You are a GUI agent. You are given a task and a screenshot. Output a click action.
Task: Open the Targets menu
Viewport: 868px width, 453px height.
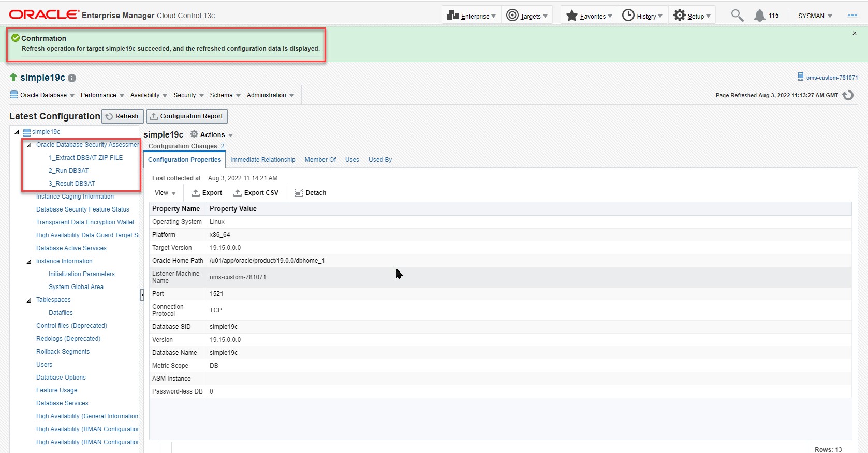click(x=527, y=16)
